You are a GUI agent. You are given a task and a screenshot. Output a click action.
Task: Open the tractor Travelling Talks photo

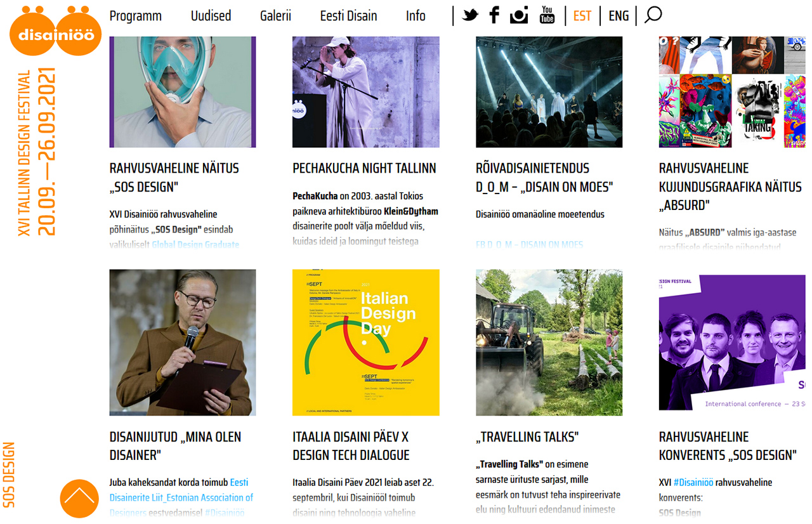coord(549,343)
